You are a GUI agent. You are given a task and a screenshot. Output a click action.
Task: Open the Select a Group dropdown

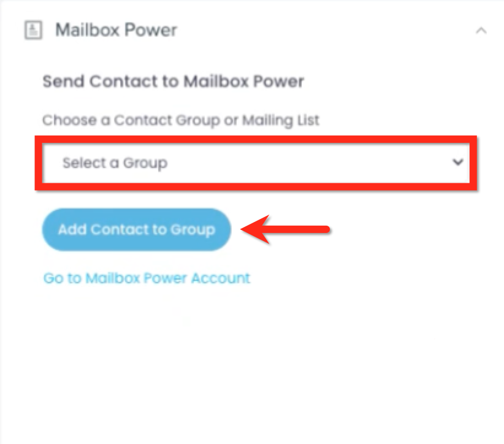click(x=256, y=163)
